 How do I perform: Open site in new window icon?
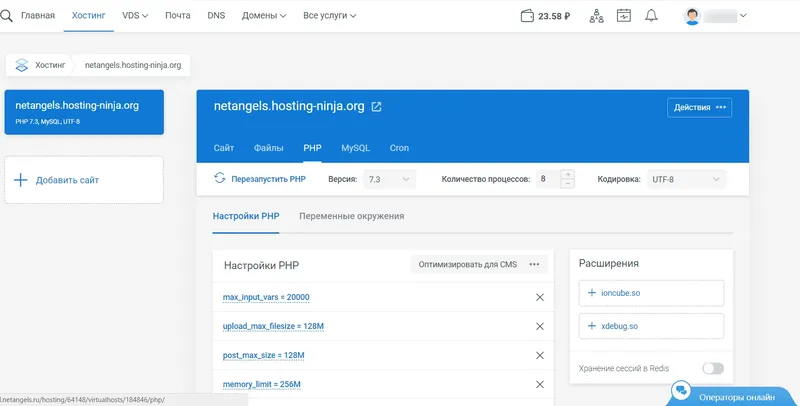tap(376, 107)
